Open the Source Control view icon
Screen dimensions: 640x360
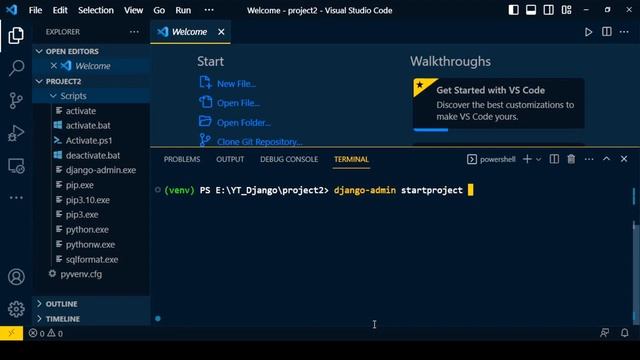click(x=16, y=100)
